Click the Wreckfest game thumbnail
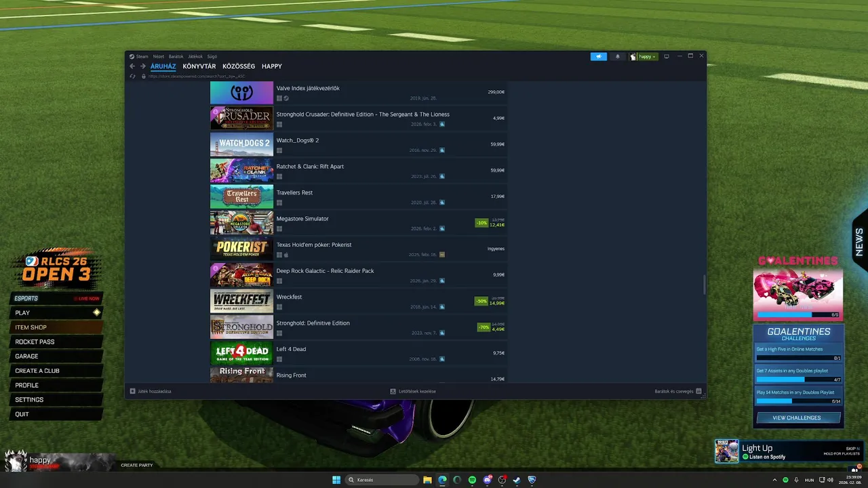Viewport: 868px width, 488px height. (x=241, y=301)
